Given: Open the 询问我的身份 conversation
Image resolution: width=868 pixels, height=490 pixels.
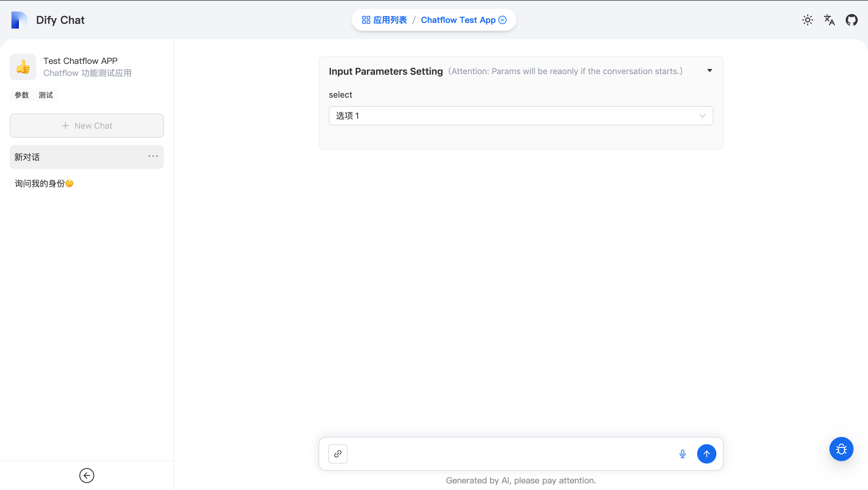Looking at the screenshot, I should [x=44, y=183].
